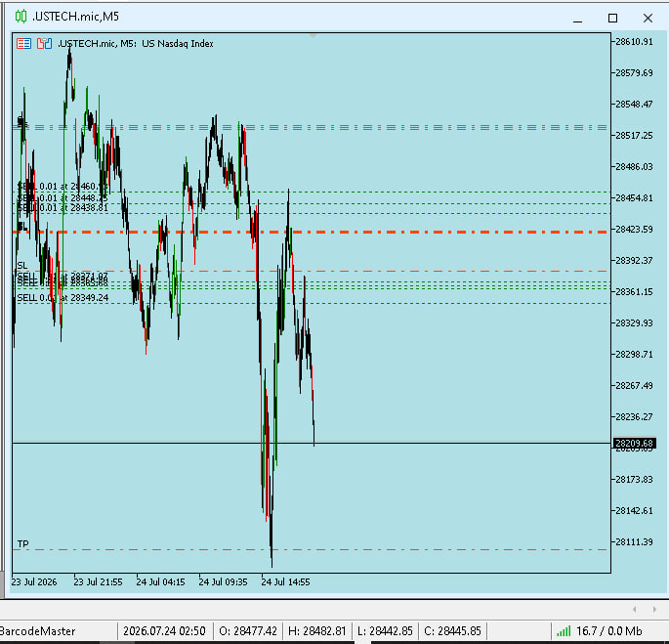
Task: Close the .USTECH.mic chart window
Action: pyautogui.click(x=648, y=18)
